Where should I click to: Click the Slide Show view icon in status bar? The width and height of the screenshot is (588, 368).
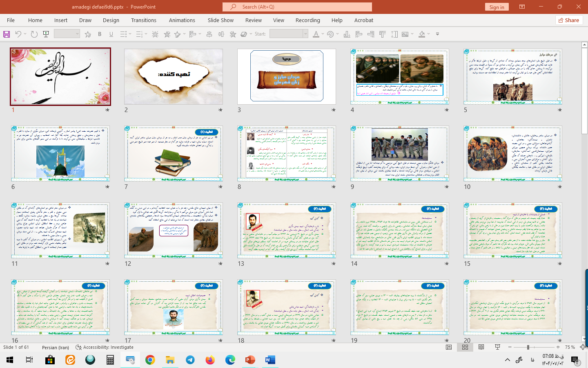pos(497,347)
